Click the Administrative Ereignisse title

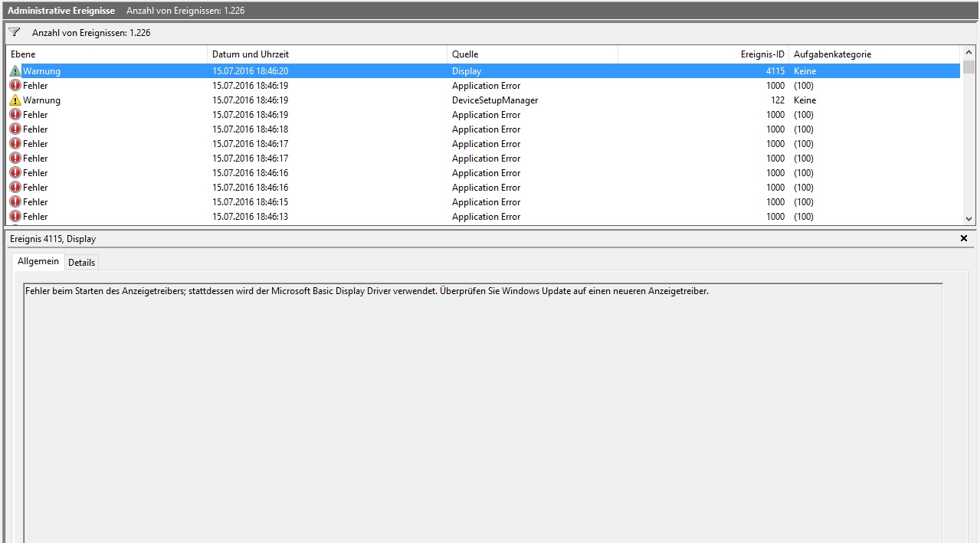click(61, 11)
